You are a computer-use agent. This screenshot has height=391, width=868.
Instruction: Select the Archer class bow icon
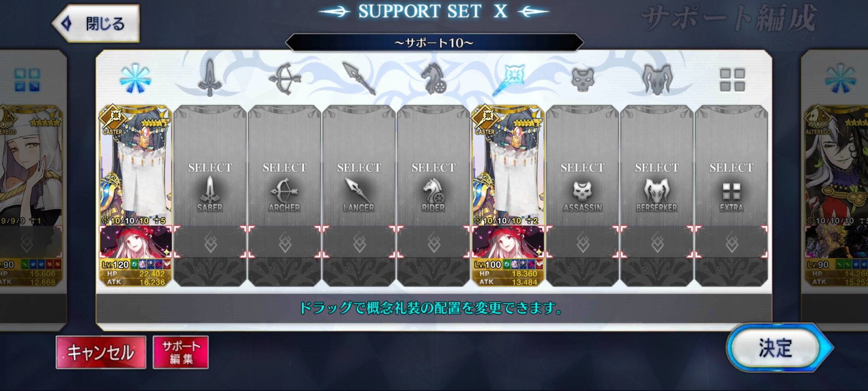284,79
